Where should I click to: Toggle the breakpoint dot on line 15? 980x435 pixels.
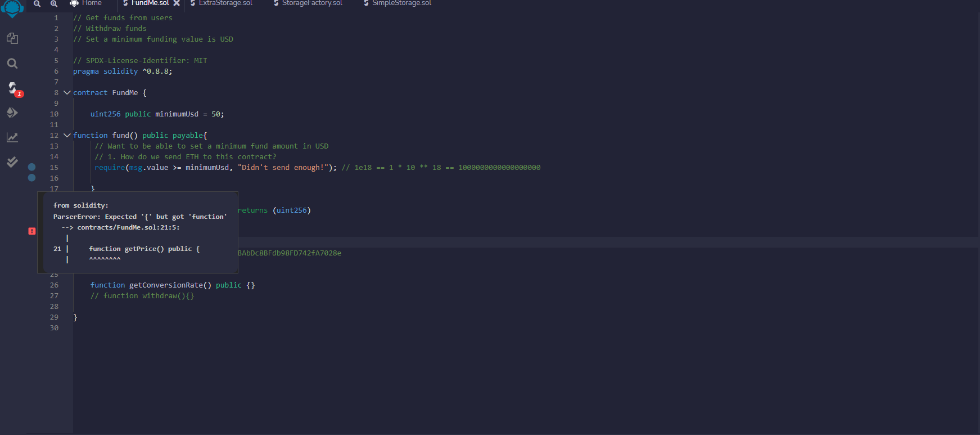(32, 167)
